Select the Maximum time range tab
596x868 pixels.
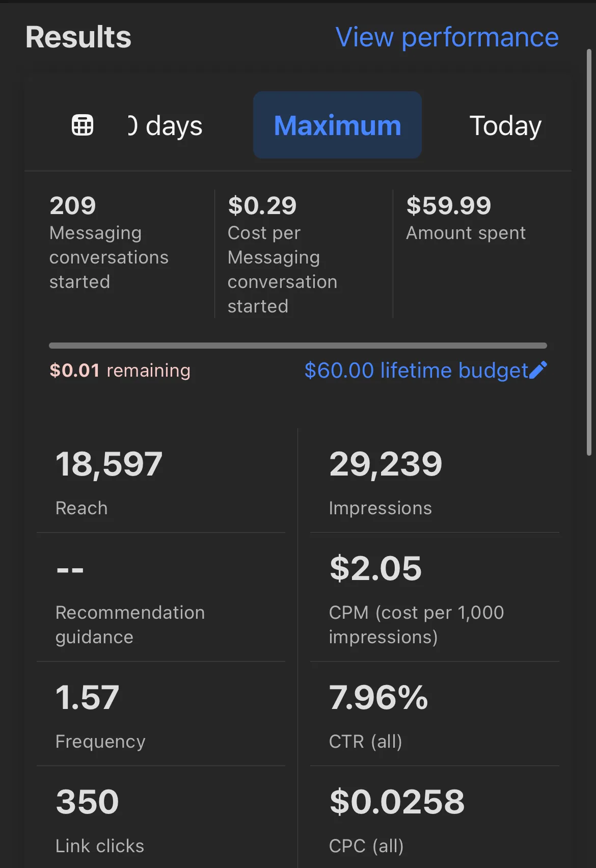[337, 125]
